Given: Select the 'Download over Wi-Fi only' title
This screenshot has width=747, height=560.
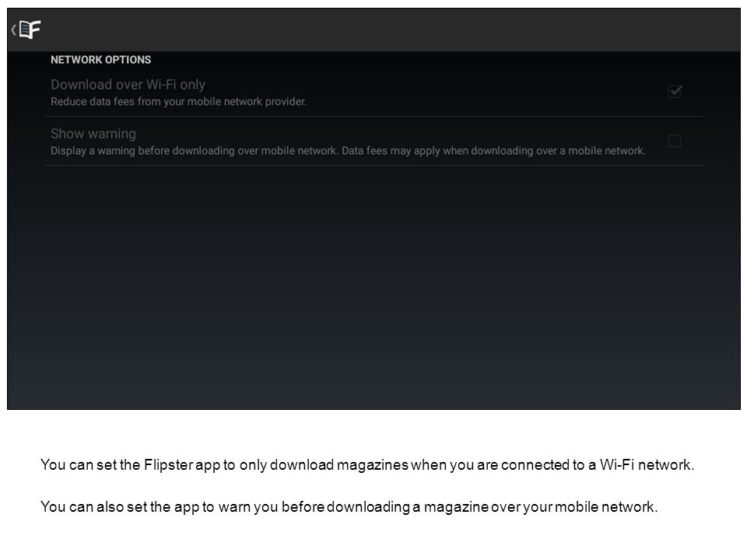Looking at the screenshot, I should pos(128,85).
